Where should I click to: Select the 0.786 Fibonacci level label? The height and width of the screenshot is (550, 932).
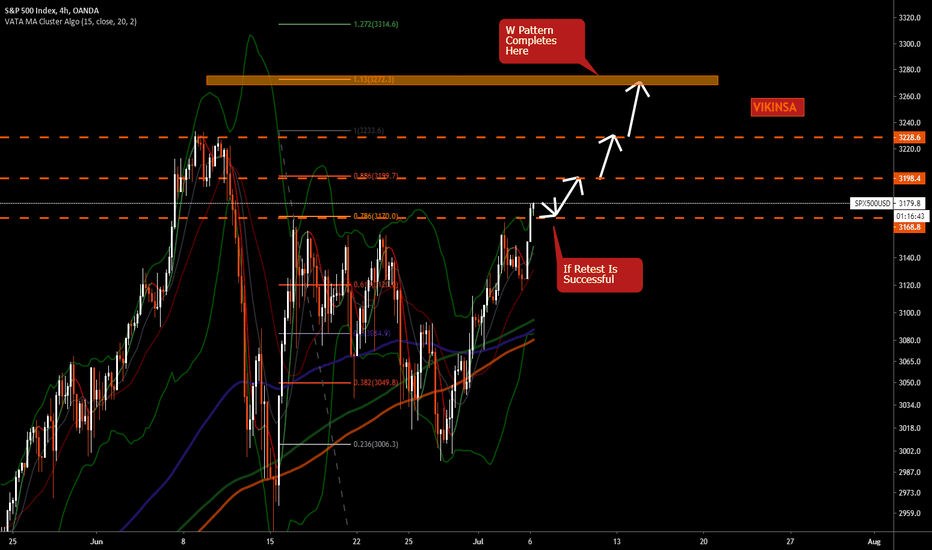click(x=376, y=216)
